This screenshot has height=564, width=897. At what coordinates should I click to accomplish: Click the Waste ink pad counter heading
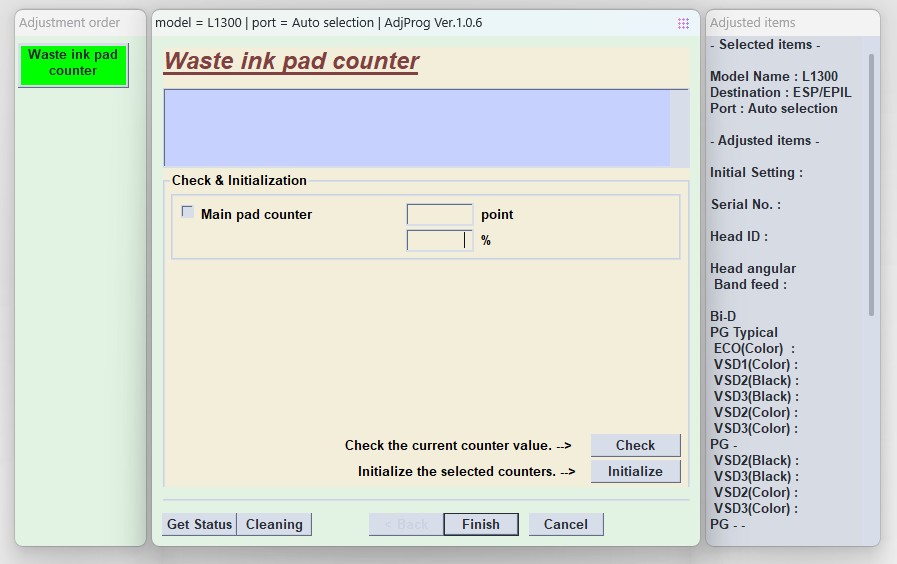tap(291, 61)
